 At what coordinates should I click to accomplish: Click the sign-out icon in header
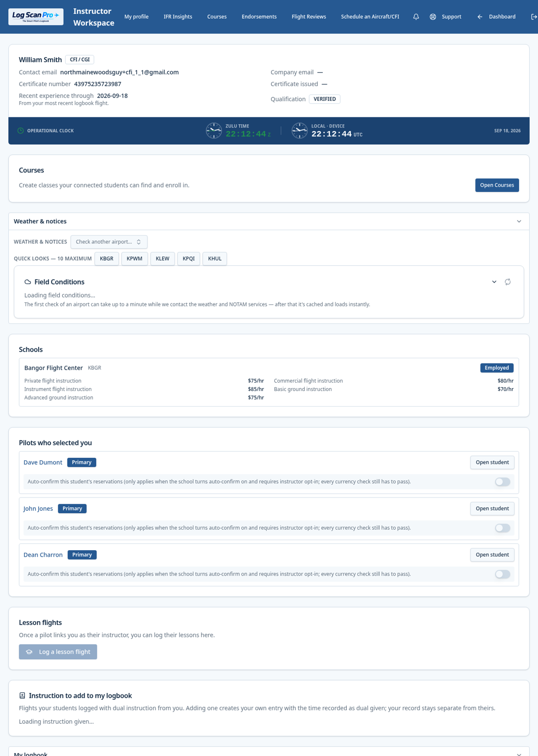534,17
